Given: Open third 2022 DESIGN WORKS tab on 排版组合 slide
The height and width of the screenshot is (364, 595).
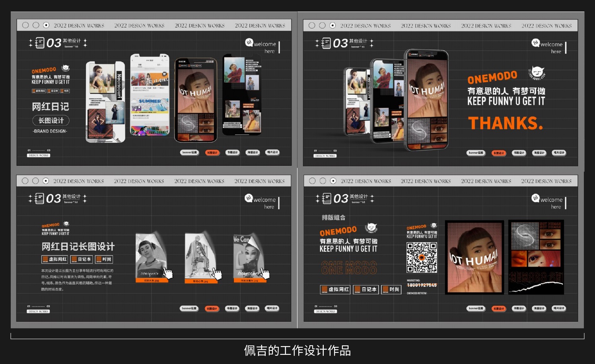Looking at the screenshot, I should click(x=486, y=181).
